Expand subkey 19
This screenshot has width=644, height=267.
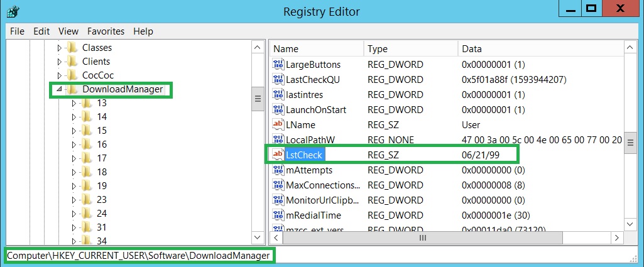click(74, 186)
